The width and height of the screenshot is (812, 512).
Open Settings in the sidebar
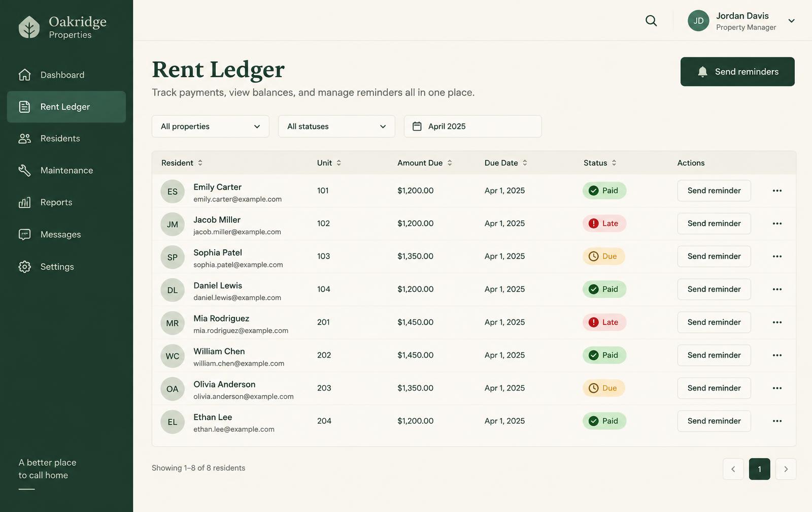pos(66,267)
